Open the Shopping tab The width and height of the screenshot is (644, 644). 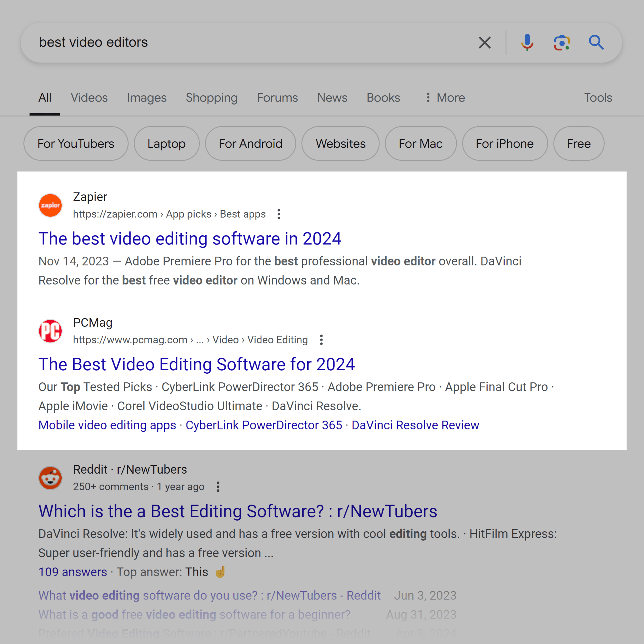(212, 98)
